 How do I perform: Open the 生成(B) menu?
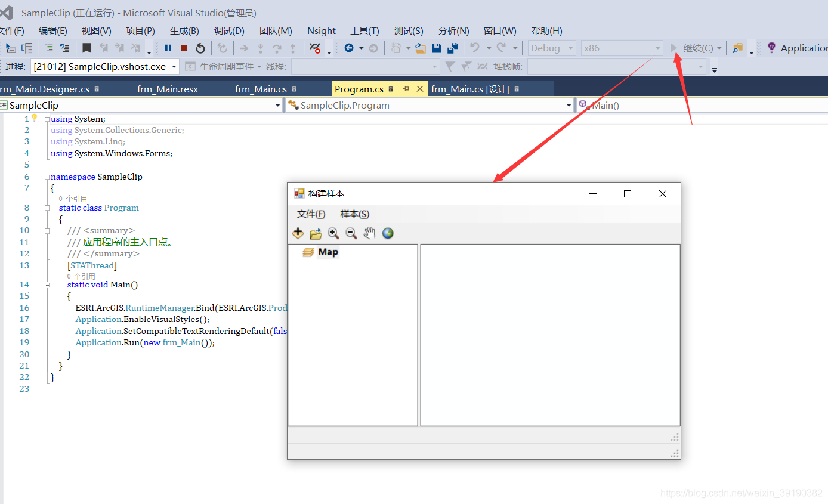pos(184,31)
